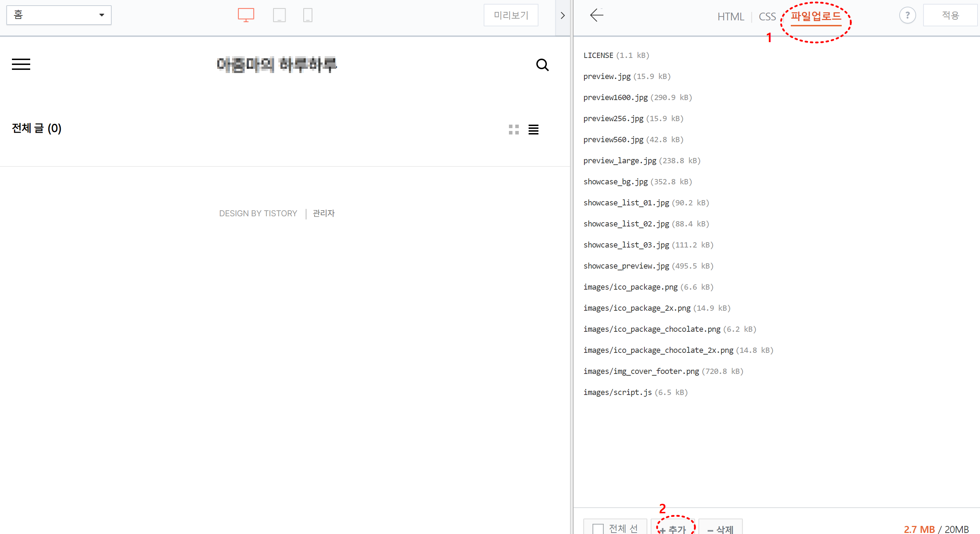Switch to desktop preview mode icon
The height and width of the screenshot is (534, 980).
pyautogui.click(x=246, y=15)
